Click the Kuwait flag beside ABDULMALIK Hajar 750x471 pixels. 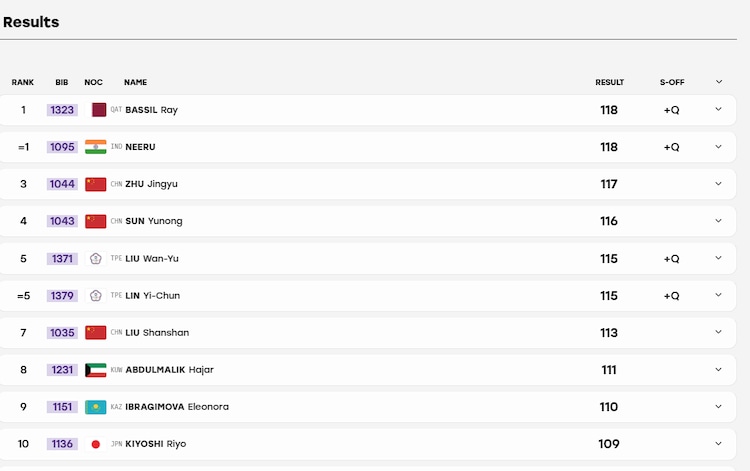96,370
